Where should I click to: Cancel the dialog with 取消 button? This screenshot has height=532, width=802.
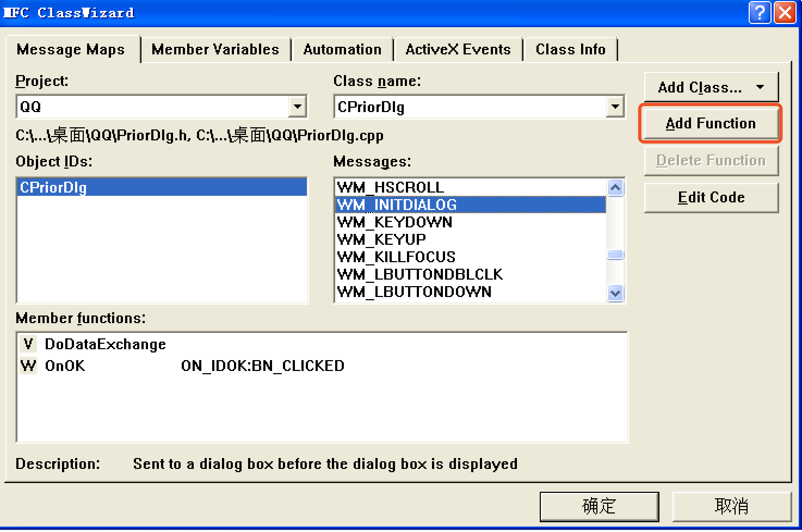[x=731, y=506]
